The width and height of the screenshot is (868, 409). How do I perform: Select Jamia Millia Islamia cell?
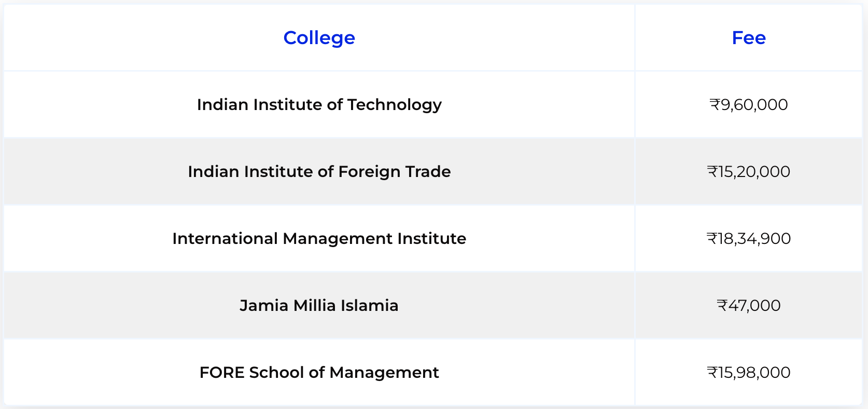[x=319, y=305]
